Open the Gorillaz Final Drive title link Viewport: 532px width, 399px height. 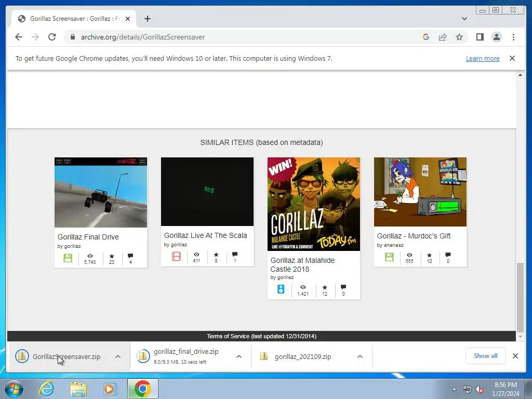tap(88, 237)
